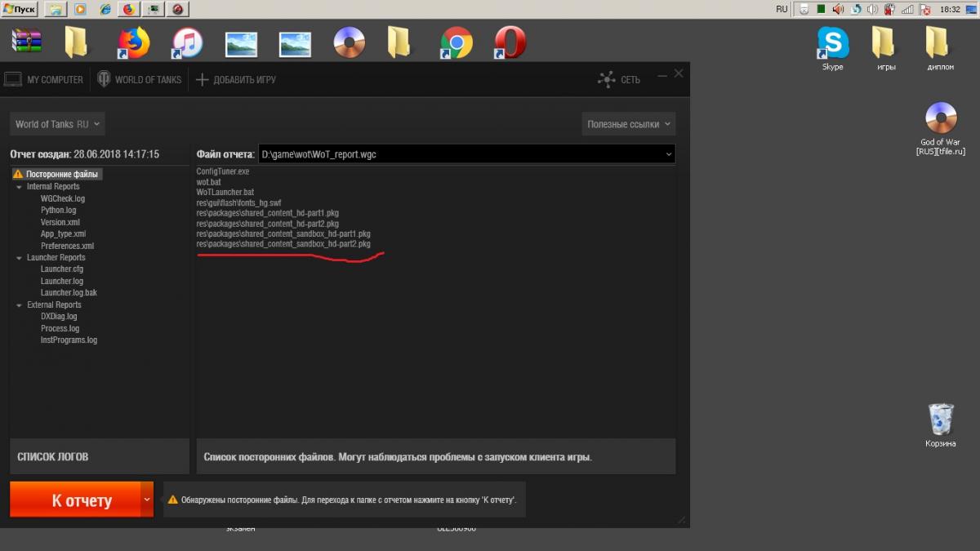The width and height of the screenshot is (980, 551).
Task: Open the Пуск start menu
Action: (20, 9)
